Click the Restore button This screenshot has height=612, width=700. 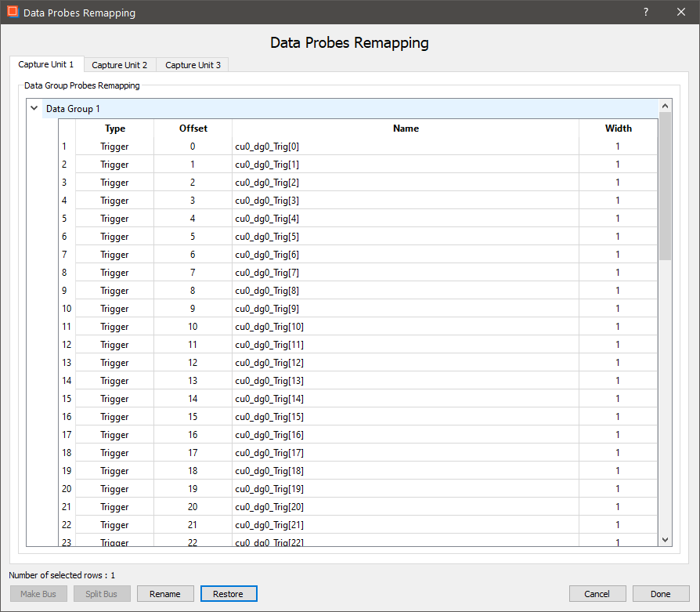point(229,594)
